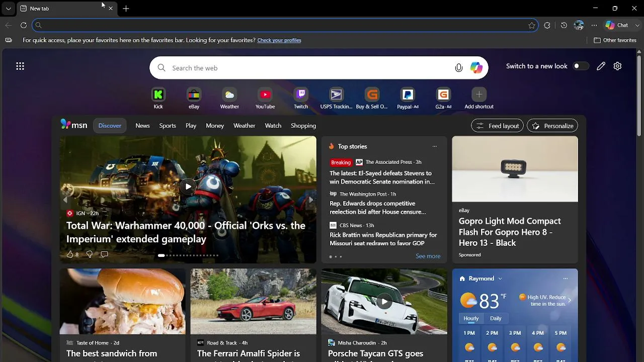The image size is (644, 362).
Task: Switch to the Money tab
Action: coord(215,126)
